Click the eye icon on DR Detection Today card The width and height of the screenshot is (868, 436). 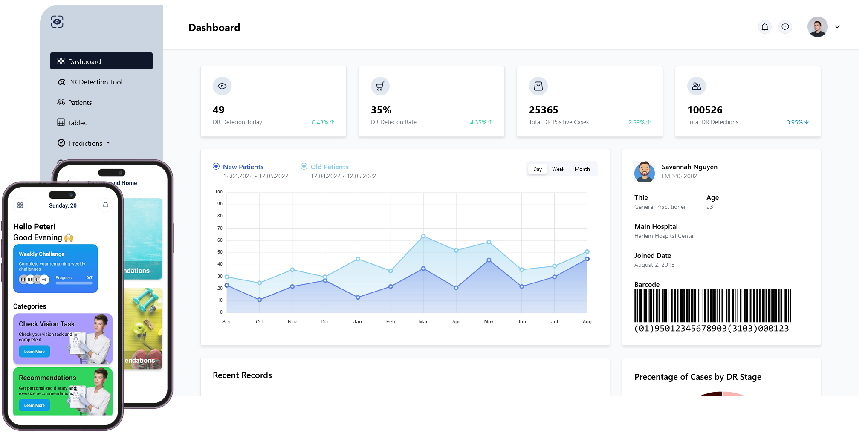coord(222,86)
